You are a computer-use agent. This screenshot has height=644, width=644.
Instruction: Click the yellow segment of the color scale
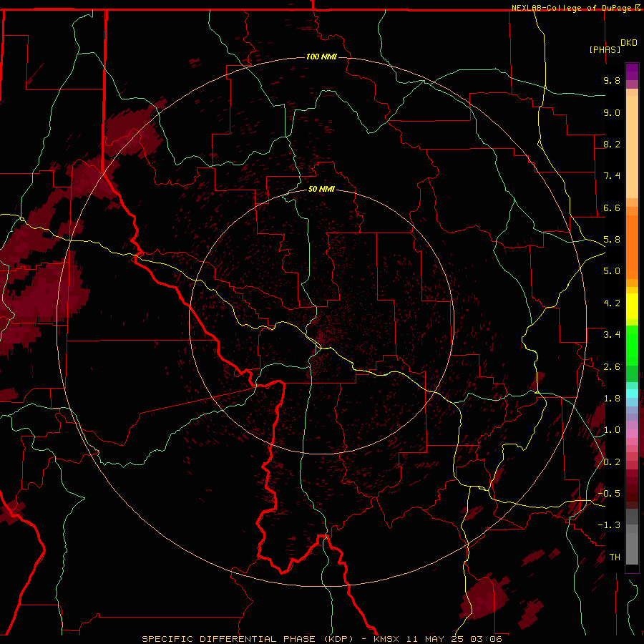pos(632,306)
